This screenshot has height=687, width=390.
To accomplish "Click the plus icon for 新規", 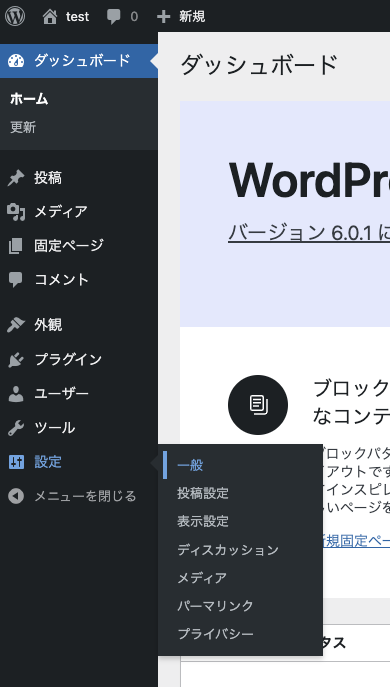I will pyautogui.click(x=163, y=17).
